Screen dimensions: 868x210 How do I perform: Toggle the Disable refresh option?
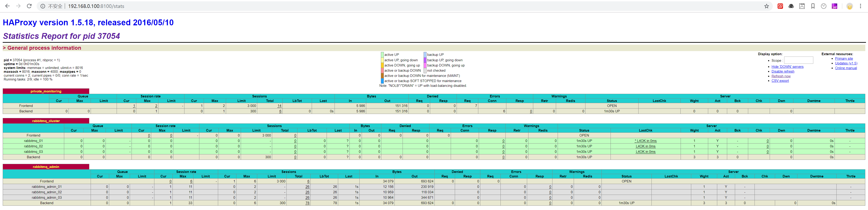[x=783, y=71]
